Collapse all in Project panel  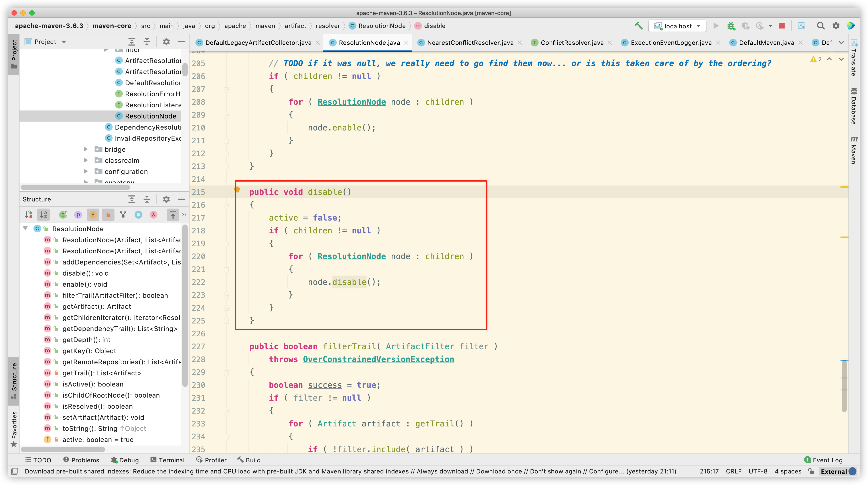pos(147,42)
